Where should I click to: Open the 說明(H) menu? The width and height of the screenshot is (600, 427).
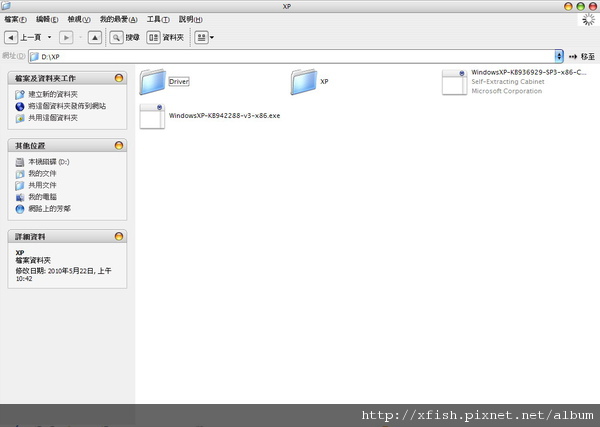pos(191,19)
